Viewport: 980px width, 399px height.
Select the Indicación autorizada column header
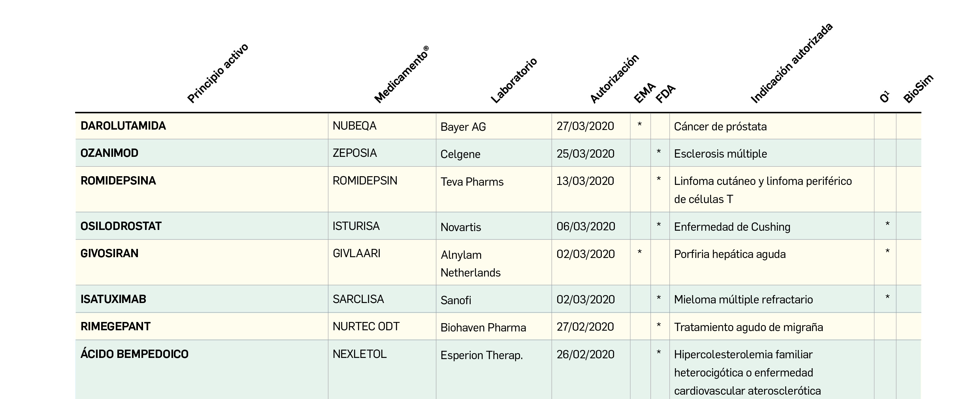792,64
